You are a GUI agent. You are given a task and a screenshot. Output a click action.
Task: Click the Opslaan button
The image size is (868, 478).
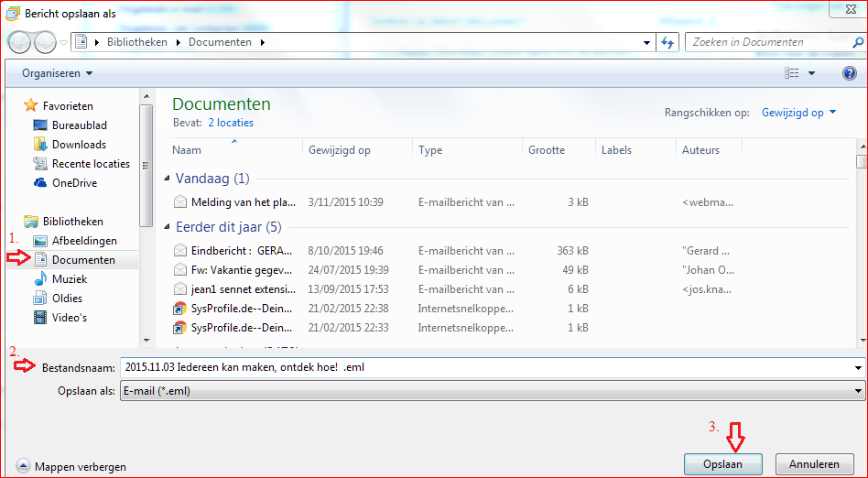(x=722, y=464)
